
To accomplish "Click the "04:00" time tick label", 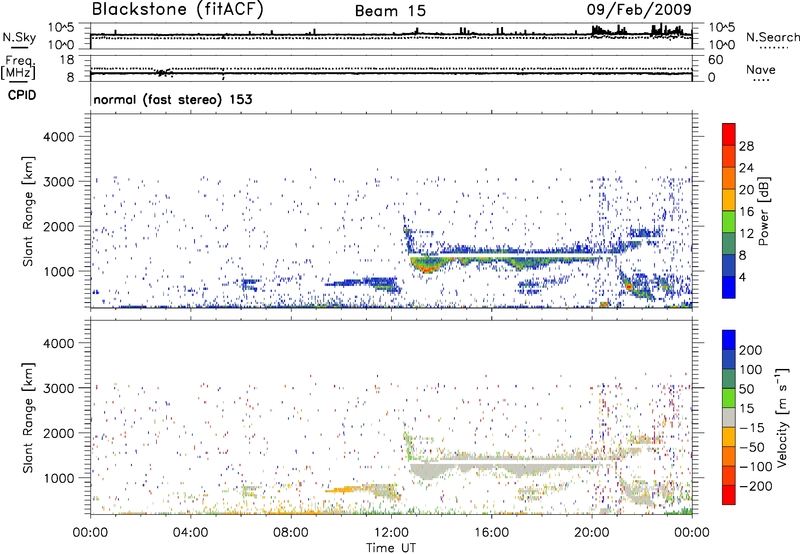I will pyautogui.click(x=190, y=533).
